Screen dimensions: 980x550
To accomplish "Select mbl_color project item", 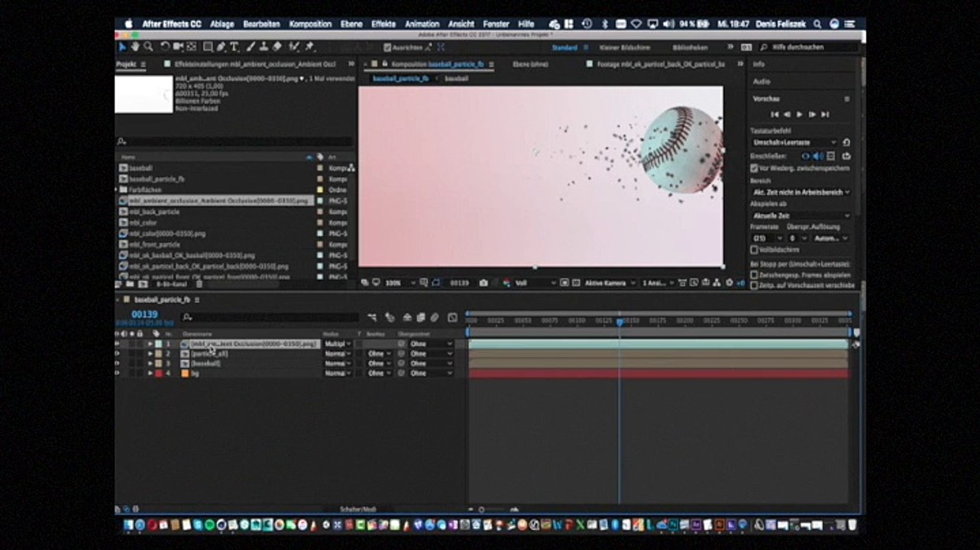I will 143,222.
